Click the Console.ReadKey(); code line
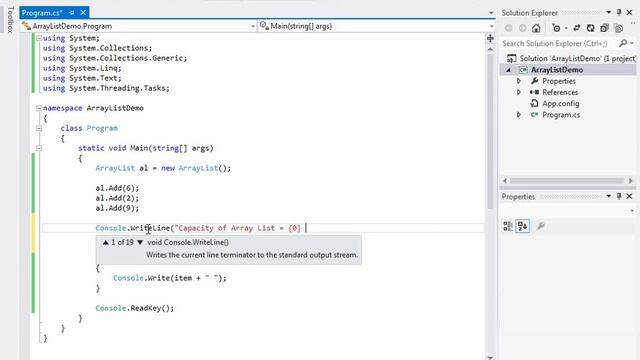Screen dimensions: 640x360 point(135,308)
